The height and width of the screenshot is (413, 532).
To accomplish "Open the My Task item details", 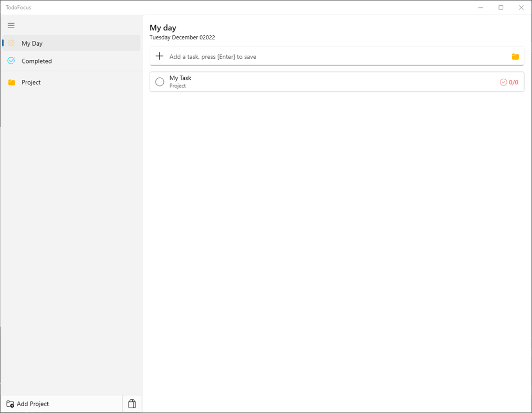I will [x=315, y=82].
